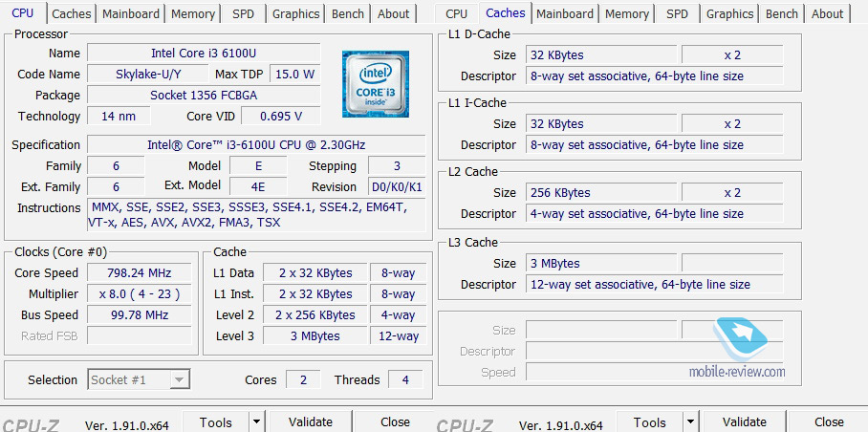Open Bench tab in CPU-tab window

(x=348, y=13)
